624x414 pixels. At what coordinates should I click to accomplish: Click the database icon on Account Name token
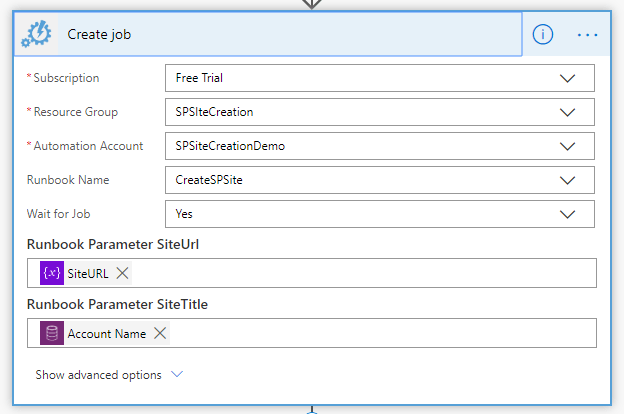pyautogui.click(x=52, y=333)
